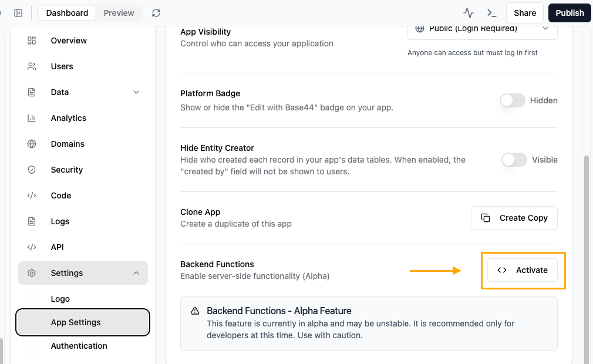Toggle the Hide Entity Creator switch

(x=514, y=160)
